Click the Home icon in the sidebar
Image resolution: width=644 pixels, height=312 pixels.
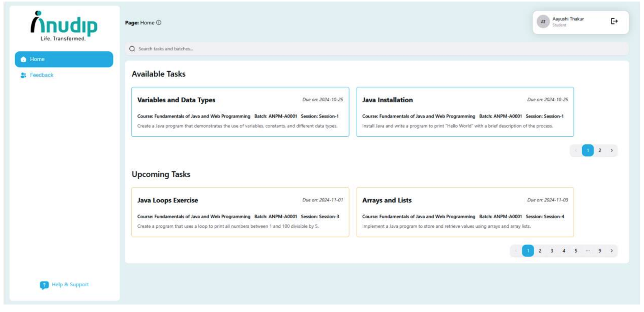coord(23,59)
